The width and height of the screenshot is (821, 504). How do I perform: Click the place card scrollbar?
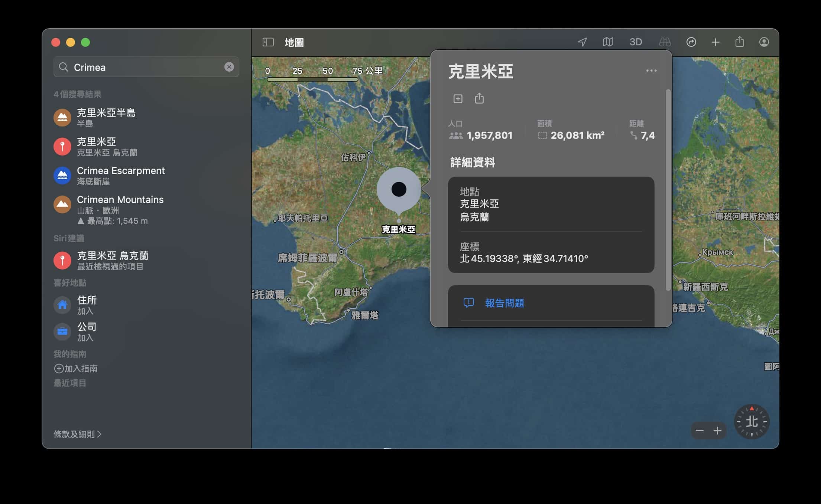point(668,190)
